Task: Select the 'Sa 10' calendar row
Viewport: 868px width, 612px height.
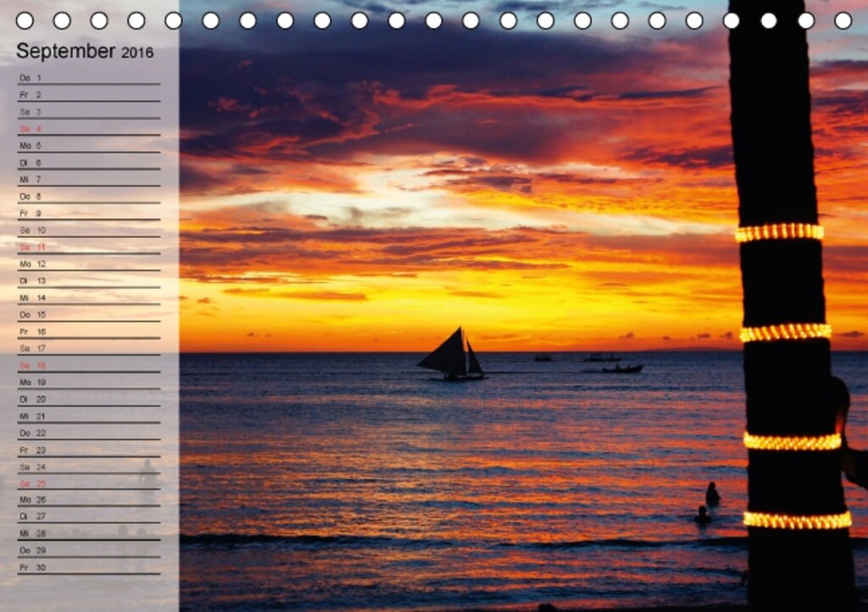Action: pyautogui.click(x=88, y=231)
